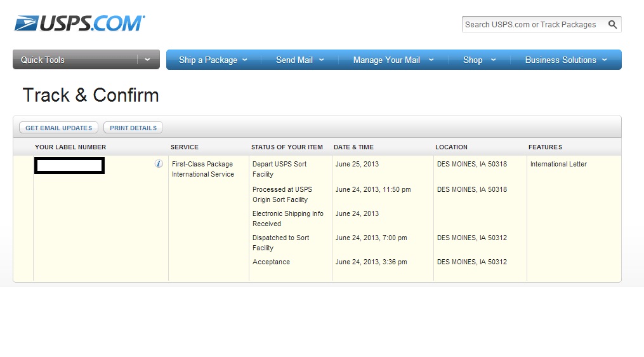Select the SERVICE column header
Viewport: 644px width, 357px height.
[x=185, y=147]
